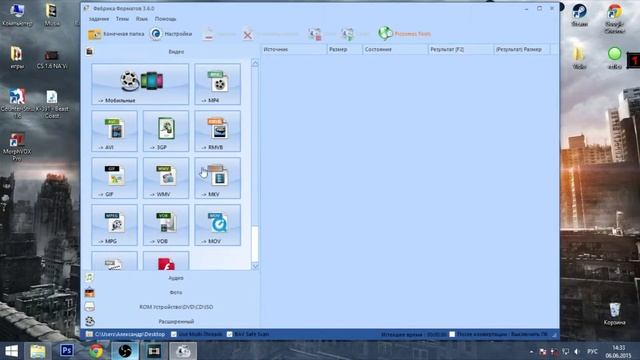Launch Photoshop from the taskbar
The width and height of the screenshot is (640, 360).
point(67,351)
